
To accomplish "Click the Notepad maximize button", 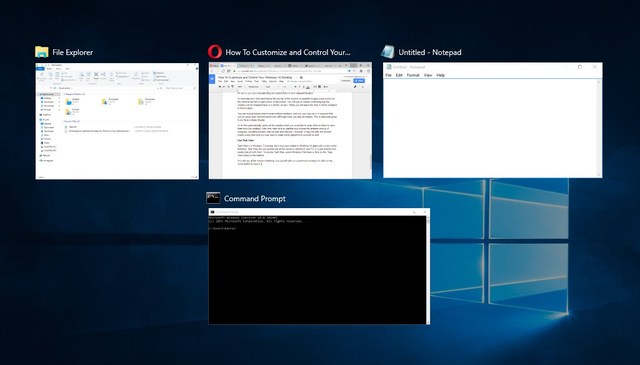I will coord(580,67).
